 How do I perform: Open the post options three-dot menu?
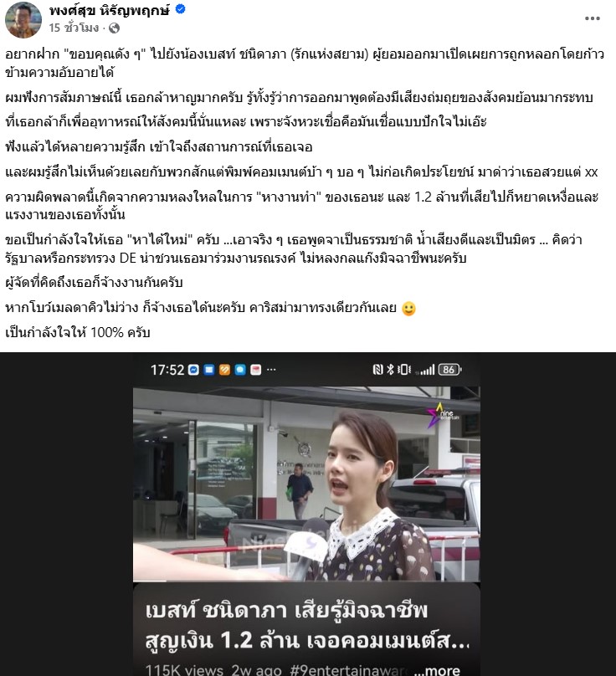(x=593, y=18)
